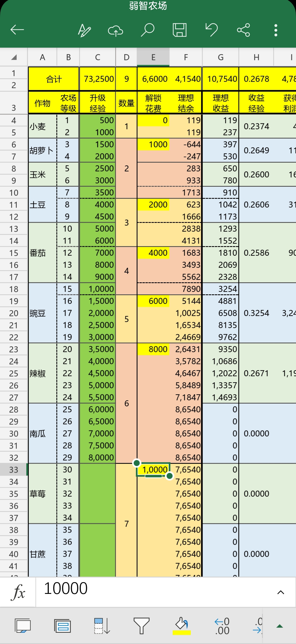
Task: Select column D header
Action: tap(126, 57)
